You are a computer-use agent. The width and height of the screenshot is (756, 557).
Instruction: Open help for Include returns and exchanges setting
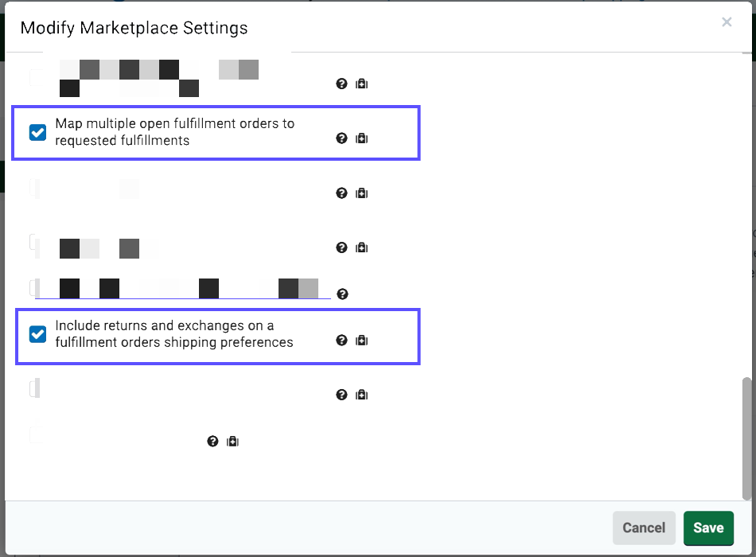click(342, 341)
